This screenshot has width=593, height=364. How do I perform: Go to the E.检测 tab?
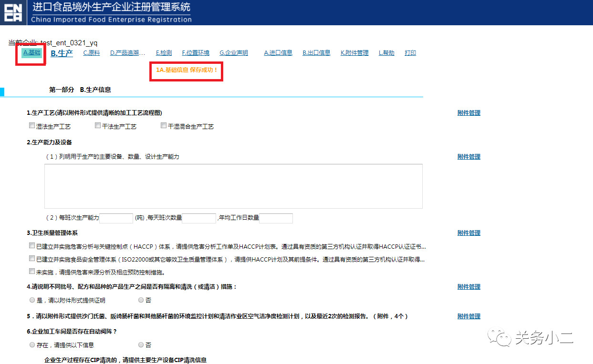[x=164, y=53]
